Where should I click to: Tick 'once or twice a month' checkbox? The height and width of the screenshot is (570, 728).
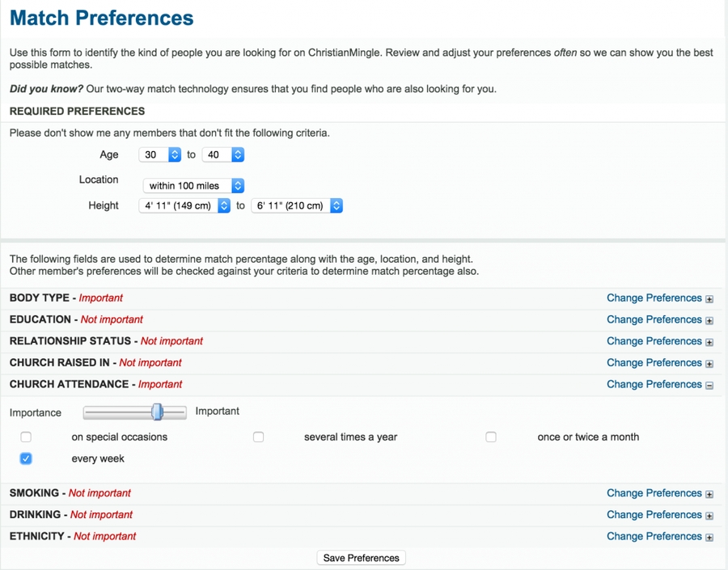pyautogui.click(x=491, y=437)
